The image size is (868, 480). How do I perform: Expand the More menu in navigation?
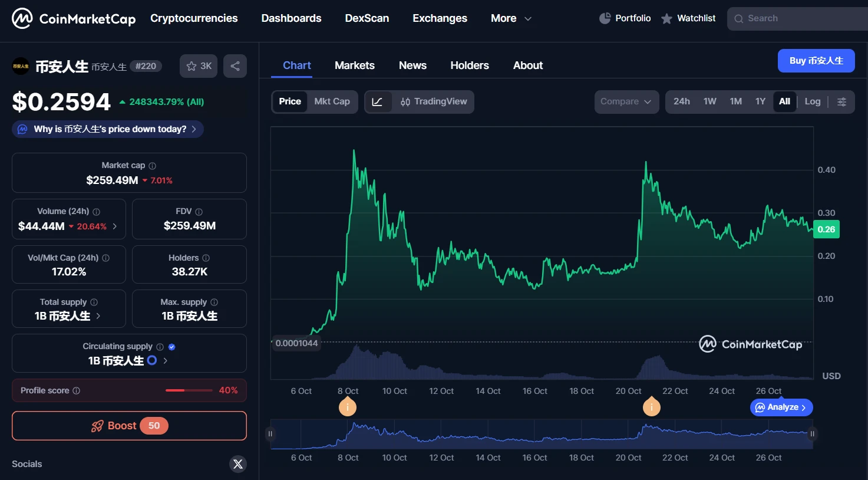pyautogui.click(x=511, y=18)
